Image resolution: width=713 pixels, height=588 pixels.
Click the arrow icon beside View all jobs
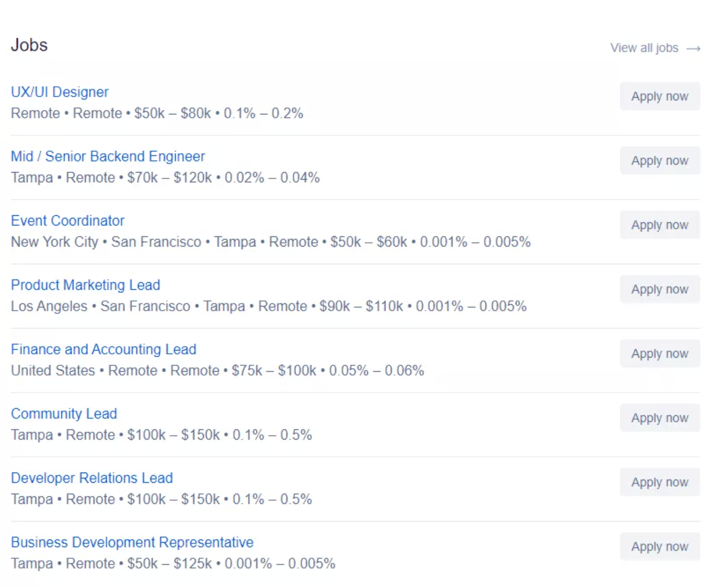pyautogui.click(x=693, y=49)
